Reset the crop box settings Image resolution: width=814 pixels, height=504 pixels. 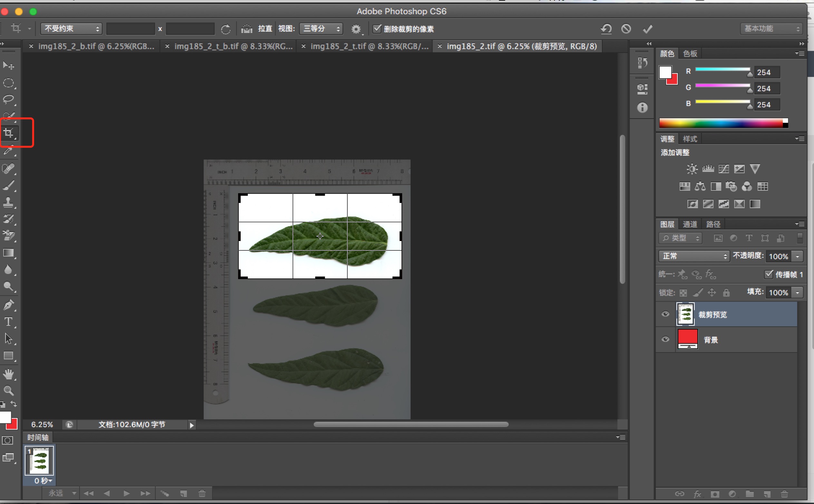606,29
